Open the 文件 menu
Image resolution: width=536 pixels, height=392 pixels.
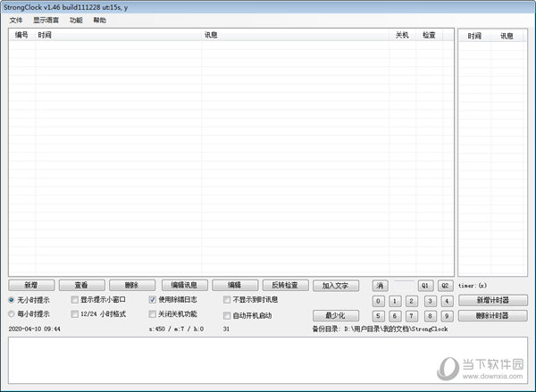pos(16,21)
